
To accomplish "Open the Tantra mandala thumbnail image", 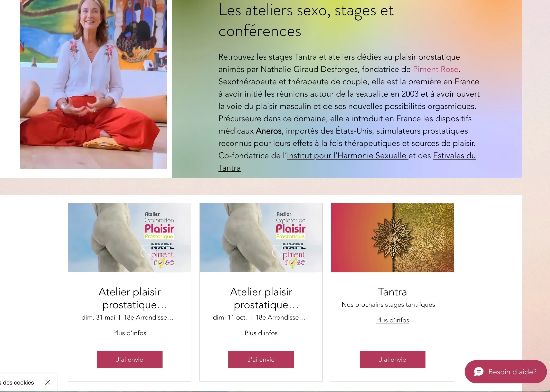I will click(x=392, y=238).
